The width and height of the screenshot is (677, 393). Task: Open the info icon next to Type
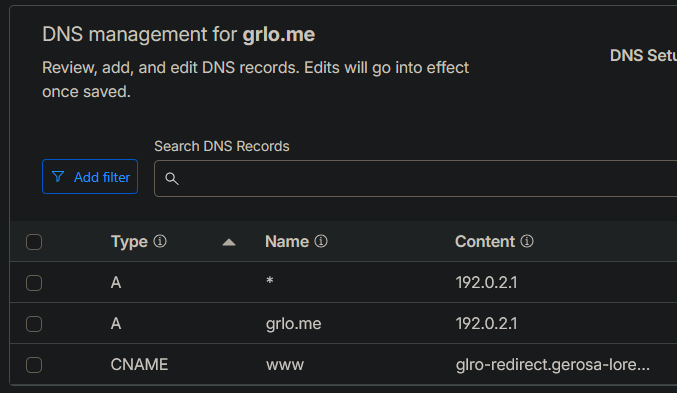click(160, 241)
